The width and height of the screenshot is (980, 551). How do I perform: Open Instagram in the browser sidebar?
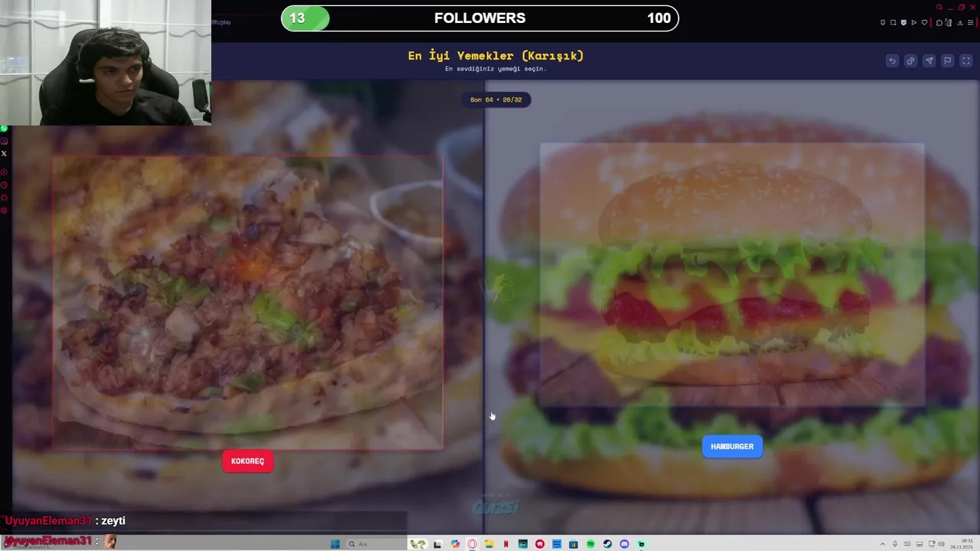4,141
